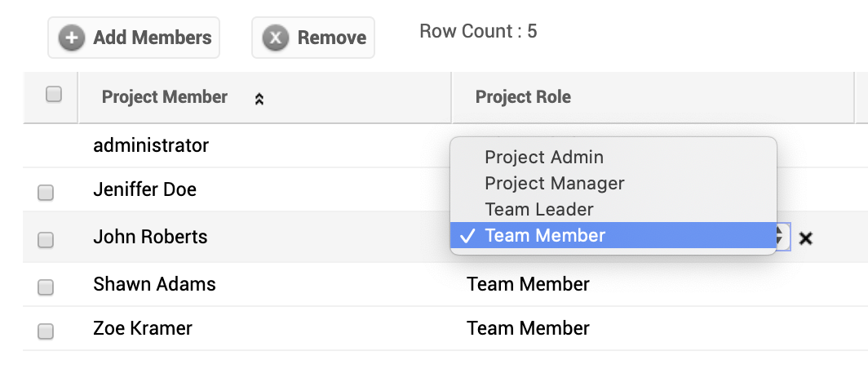Sort by the Project Member column header

(165, 97)
